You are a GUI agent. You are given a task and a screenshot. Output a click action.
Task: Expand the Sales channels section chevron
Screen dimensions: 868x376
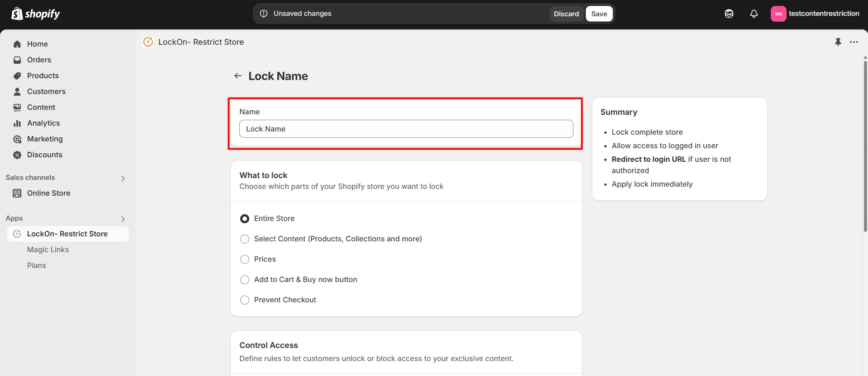(123, 179)
